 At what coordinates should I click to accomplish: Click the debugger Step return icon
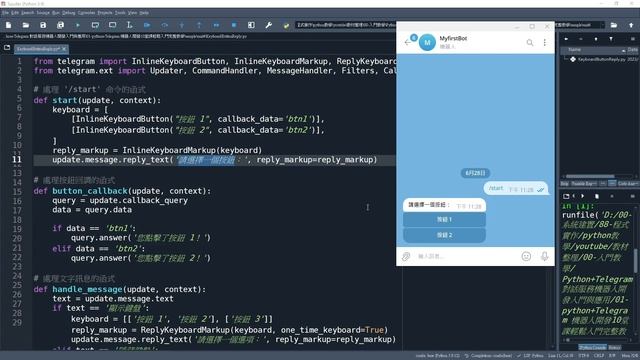coord(199,25)
